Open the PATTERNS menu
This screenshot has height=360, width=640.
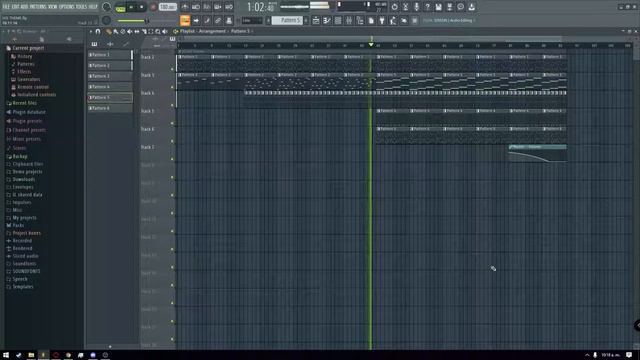(x=38, y=7)
